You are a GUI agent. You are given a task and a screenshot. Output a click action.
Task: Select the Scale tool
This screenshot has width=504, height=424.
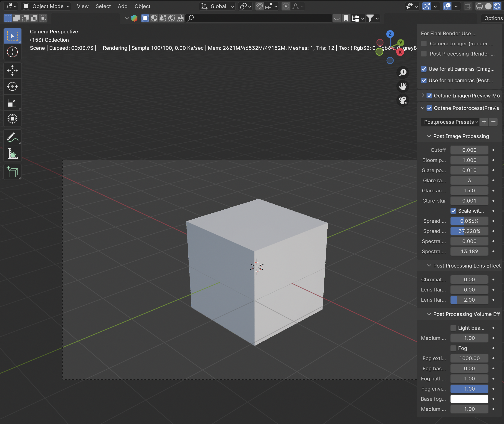click(x=12, y=103)
